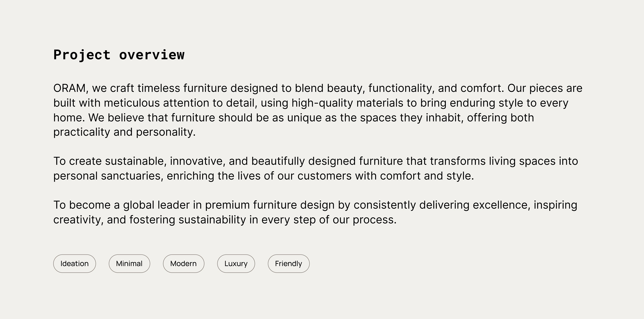Click the word 'excellence' in third paragraph
Screen dimensions: 644x319
point(501,205)
